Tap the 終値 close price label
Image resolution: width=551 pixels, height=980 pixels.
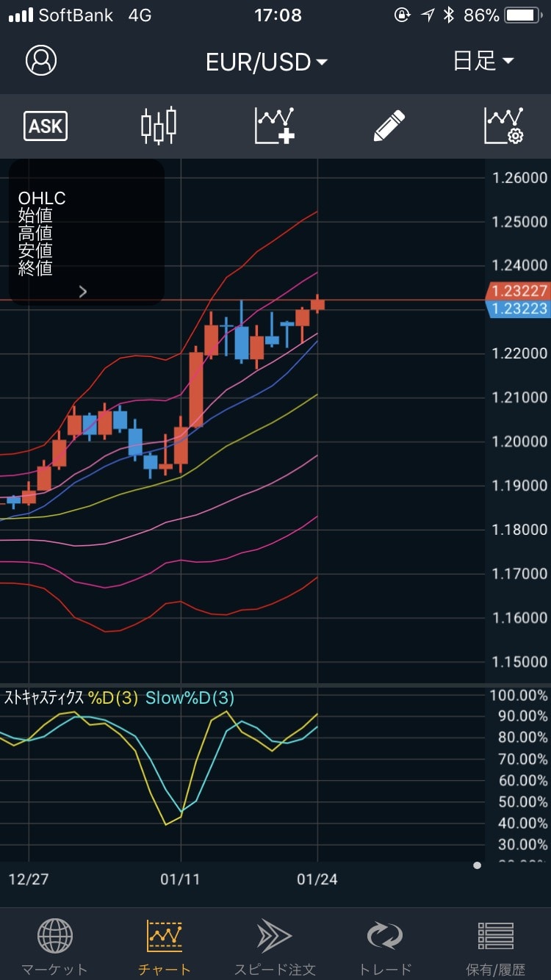35,269
